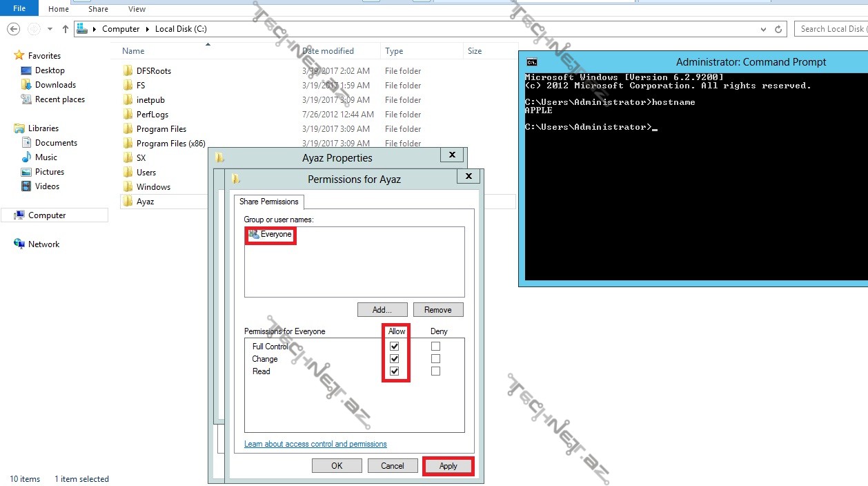Open the View ribbon tab
This screenshot has width=868, height=486.
click(x=137, y=9)
